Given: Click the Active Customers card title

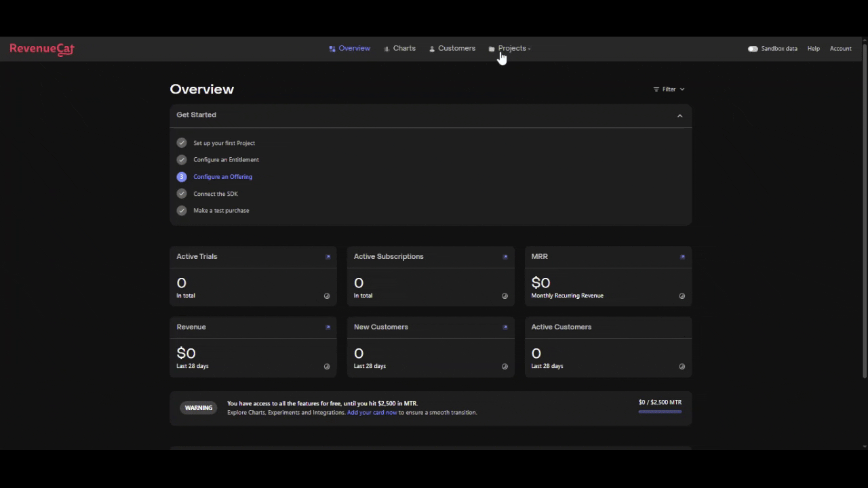Looking at the screenshot, I should 561,327.
